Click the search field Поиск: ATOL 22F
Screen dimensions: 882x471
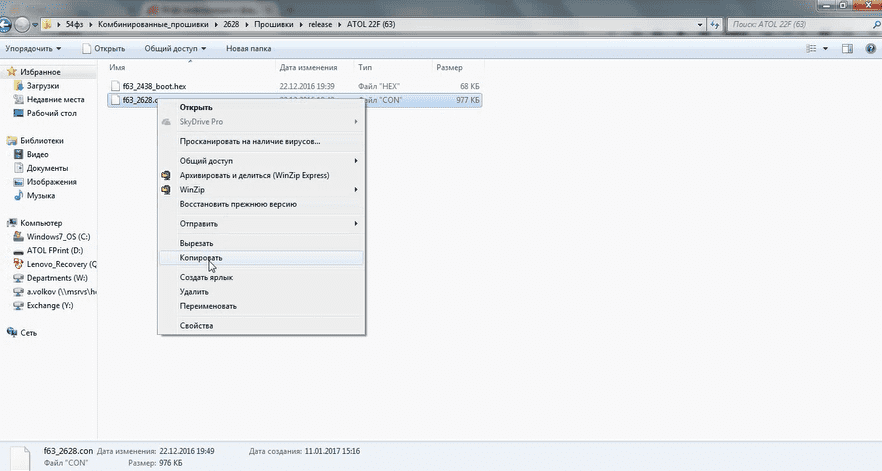coord(790,22)
